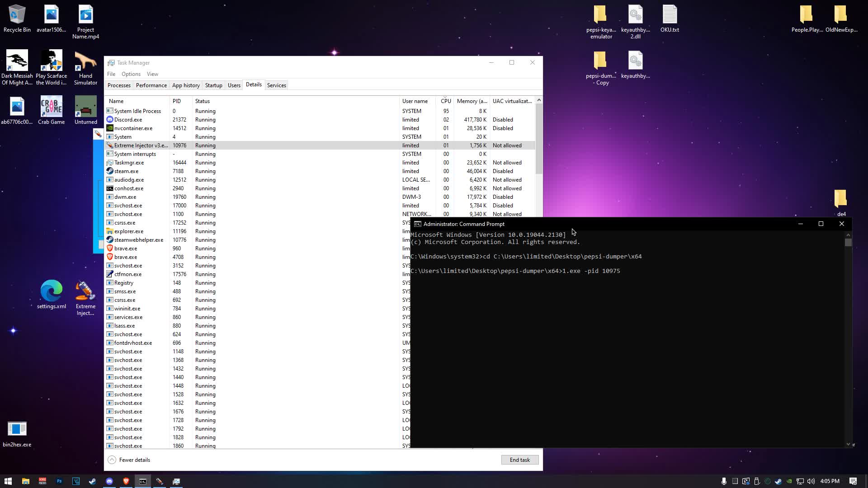The image size is (868, 488).
Task: Open the Start menu
Action: click(x=8, y=481)
